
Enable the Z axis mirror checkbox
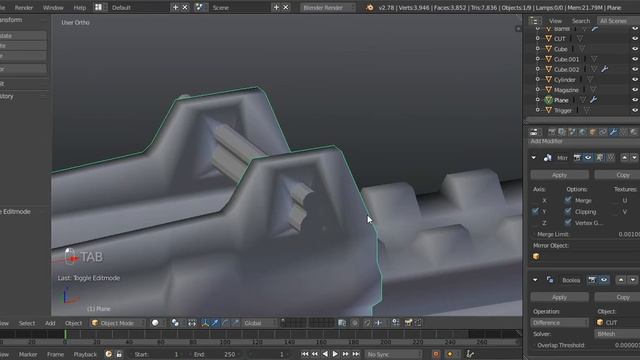[x=535, y=223]
